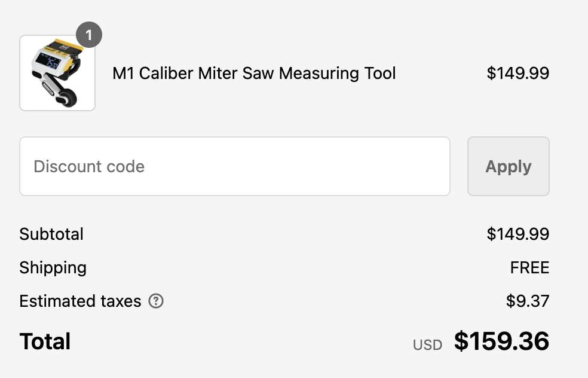This screenshot has width=588, height=378.
Task: Click the Subtotal label
Action: [x=51, y=234]
